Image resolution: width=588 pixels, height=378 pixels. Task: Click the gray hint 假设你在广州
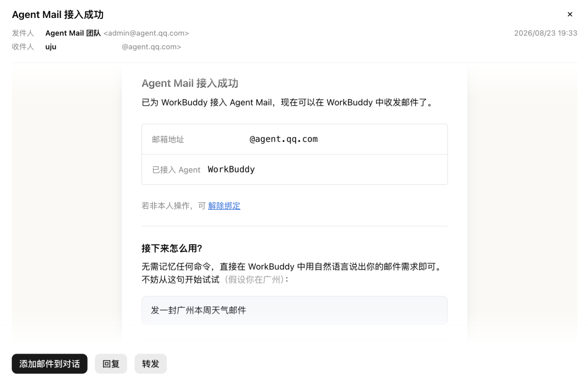pos(255,280)
